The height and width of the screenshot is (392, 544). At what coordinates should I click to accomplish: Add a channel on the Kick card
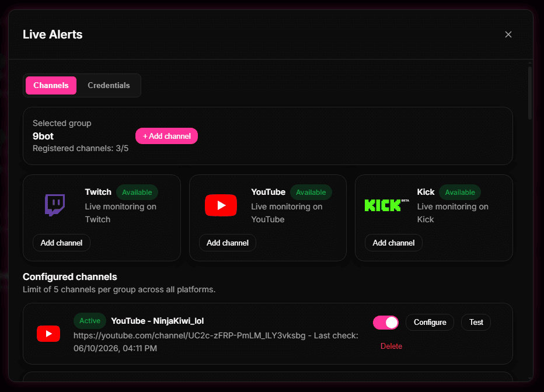393,243
